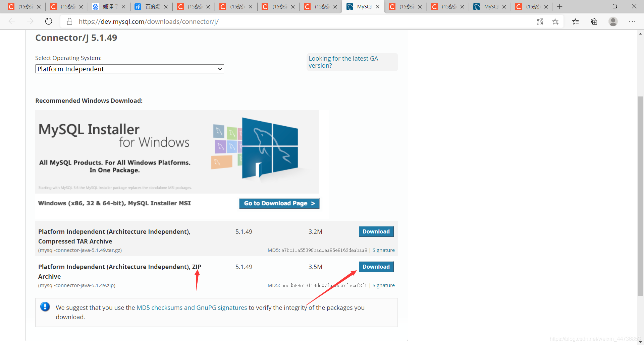Click the MySQL Installer for Windows banner

(177, 152)
